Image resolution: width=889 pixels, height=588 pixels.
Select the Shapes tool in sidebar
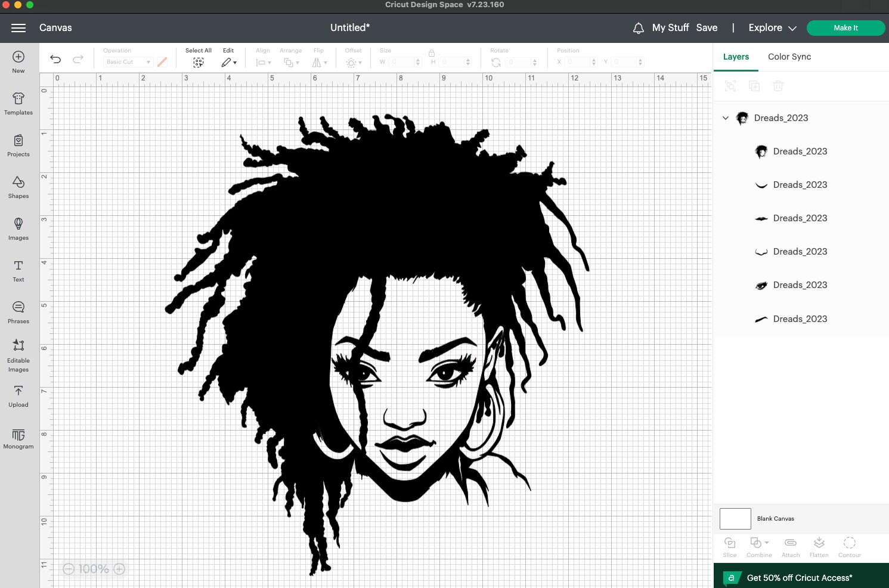click(x=18, y=188)
